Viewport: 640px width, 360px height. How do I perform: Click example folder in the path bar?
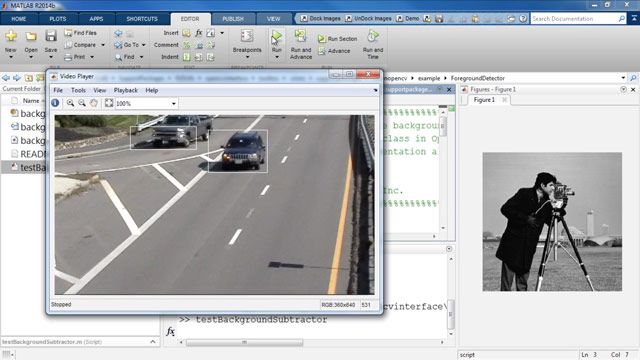coord(429,78)
